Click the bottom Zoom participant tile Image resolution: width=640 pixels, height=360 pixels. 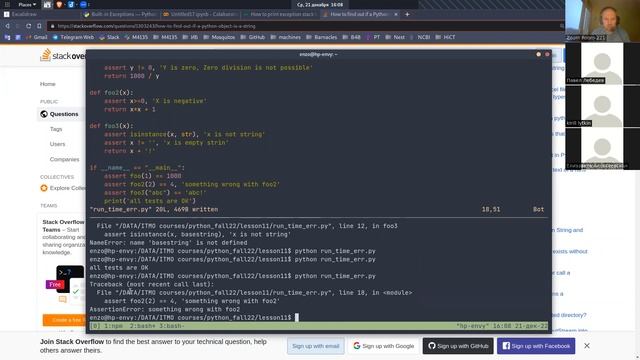(x=602, y=148)
